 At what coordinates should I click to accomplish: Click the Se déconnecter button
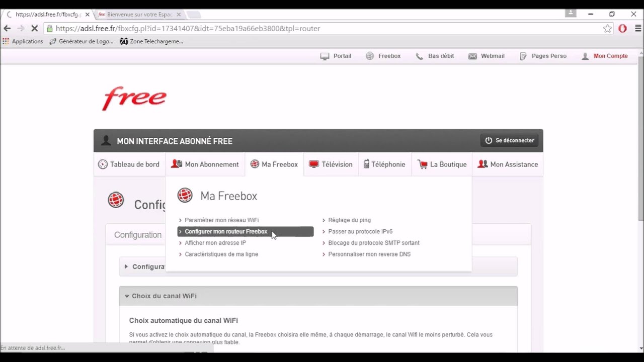pos(510,140)
